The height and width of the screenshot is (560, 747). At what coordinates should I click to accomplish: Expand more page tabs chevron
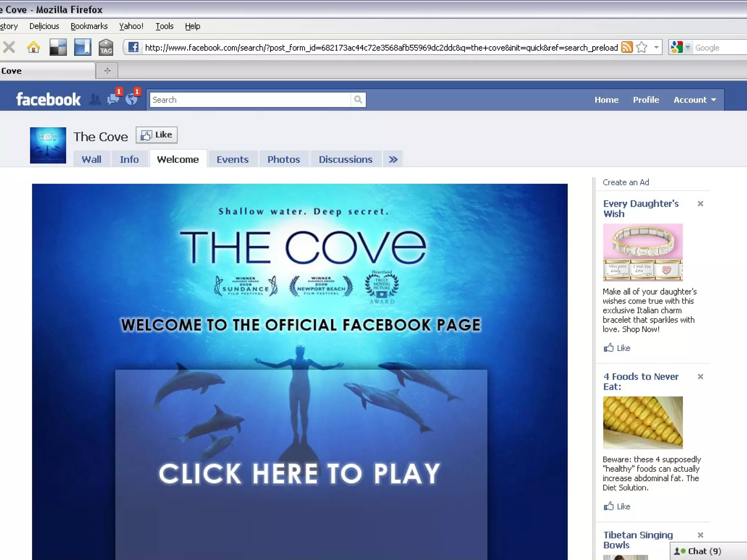393,160
